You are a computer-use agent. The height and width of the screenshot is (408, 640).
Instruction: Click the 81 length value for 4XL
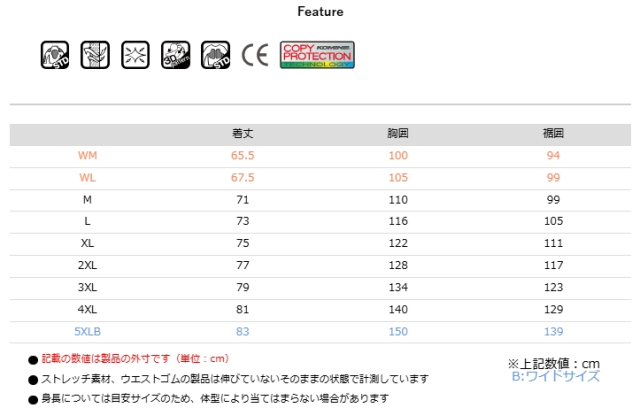pos(242,309)
